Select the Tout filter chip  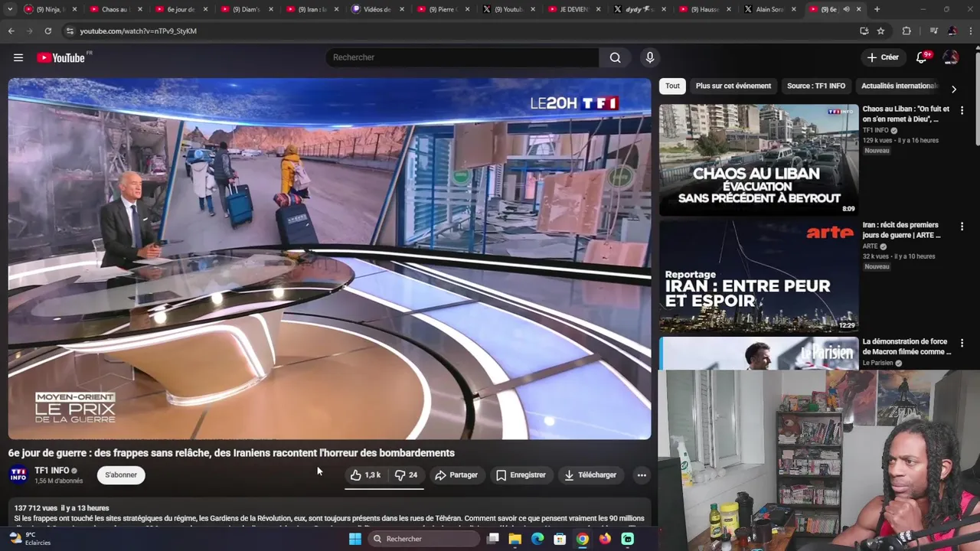pos(672,86)
